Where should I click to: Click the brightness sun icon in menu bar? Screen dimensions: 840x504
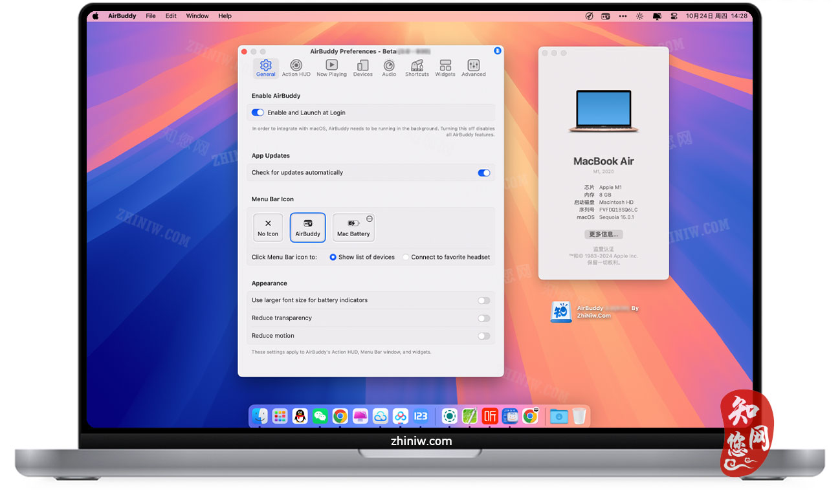point(640,16)
